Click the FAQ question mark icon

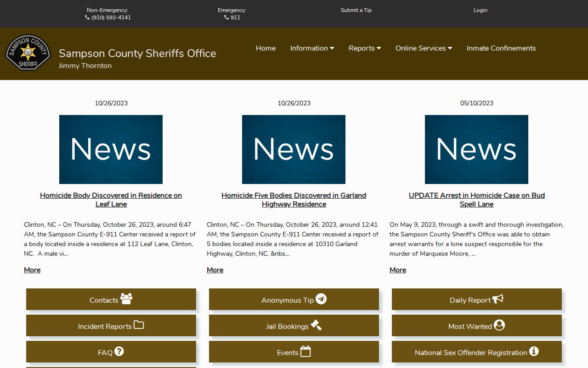[119, 351]
